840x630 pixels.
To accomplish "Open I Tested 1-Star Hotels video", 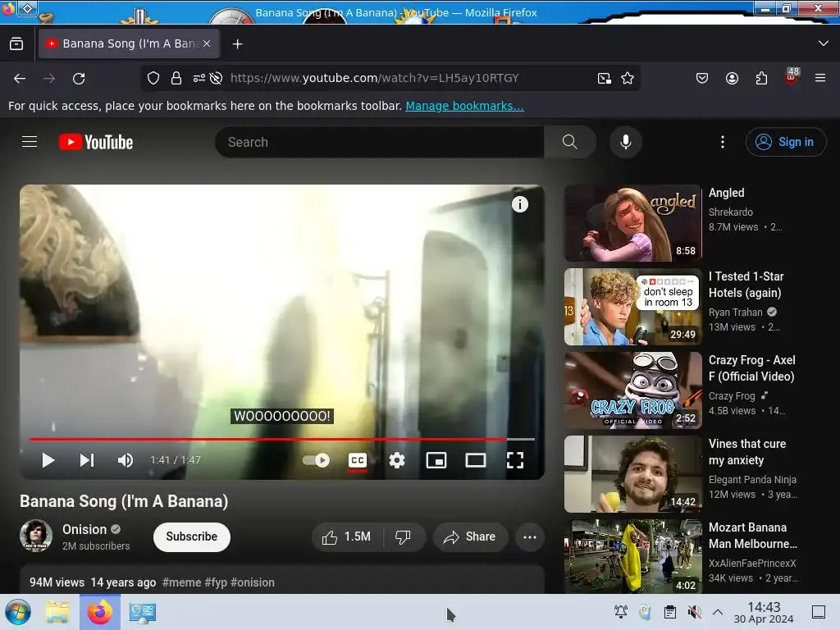I will pos(632,307).
